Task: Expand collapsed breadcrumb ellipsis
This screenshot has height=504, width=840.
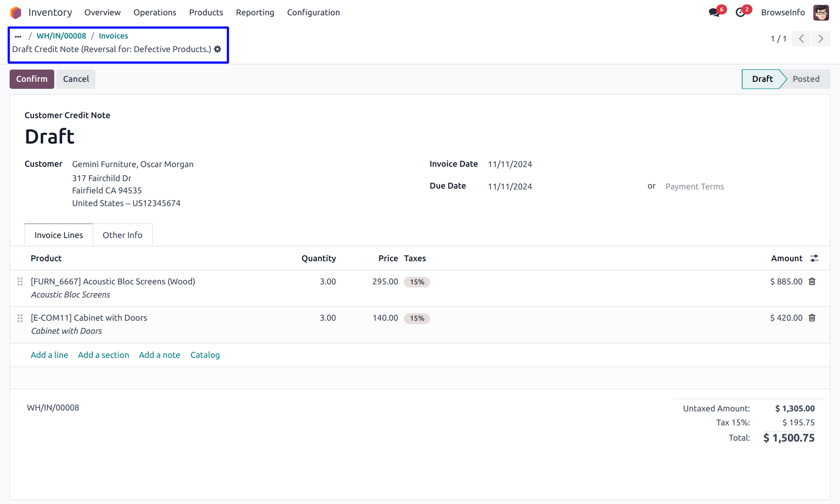Action: coord(18,36)
